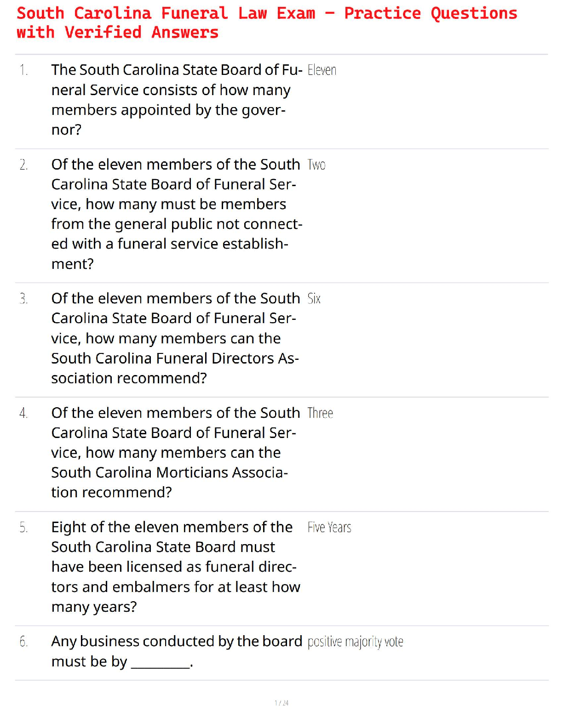Click question number 1 marker
Image resolution: width=563 pixels, height=728 pixels.
tap(23, 70)
